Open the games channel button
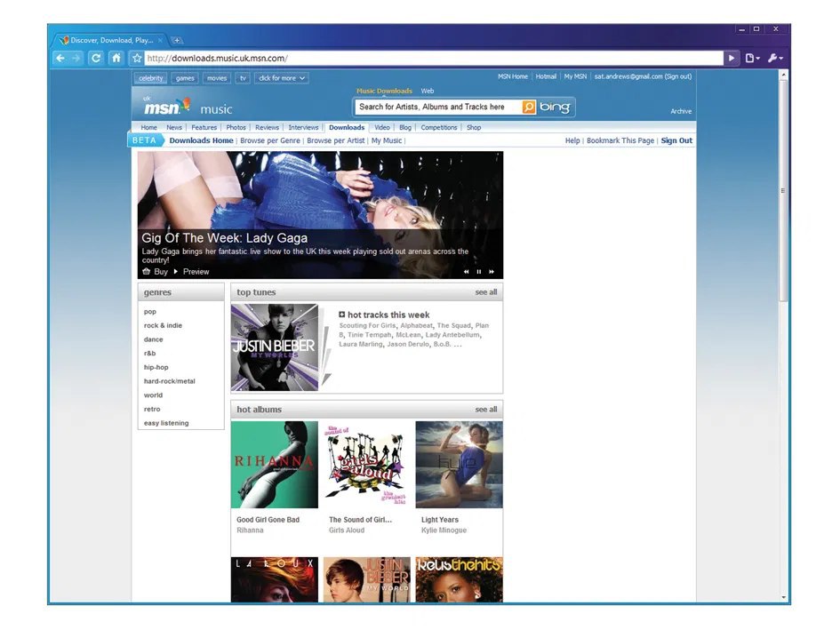 pos(185,78)
